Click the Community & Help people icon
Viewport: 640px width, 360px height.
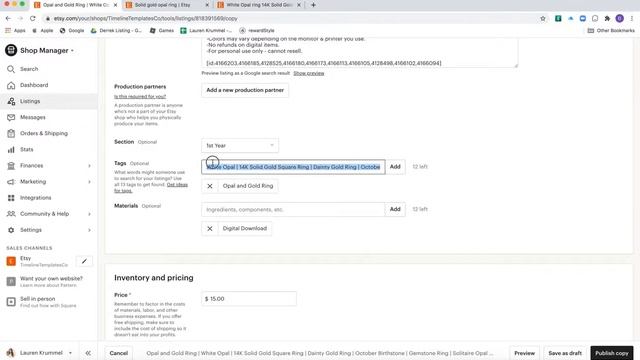[11, 214]
